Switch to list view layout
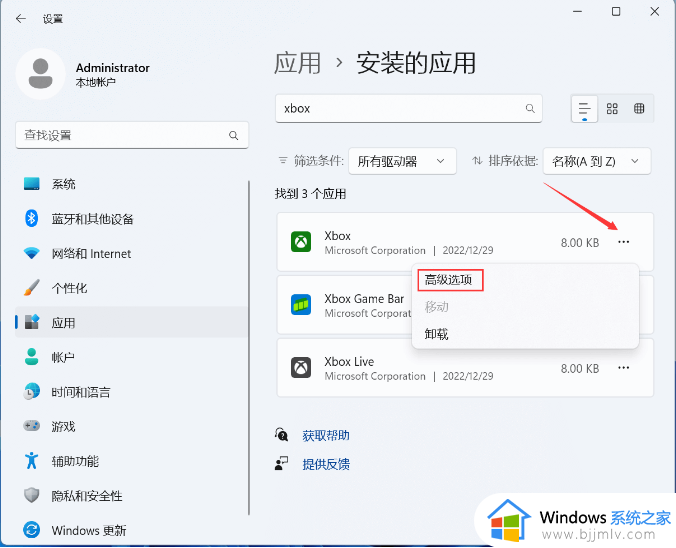This screenshot has height=548, width=676. click(584, 109)
